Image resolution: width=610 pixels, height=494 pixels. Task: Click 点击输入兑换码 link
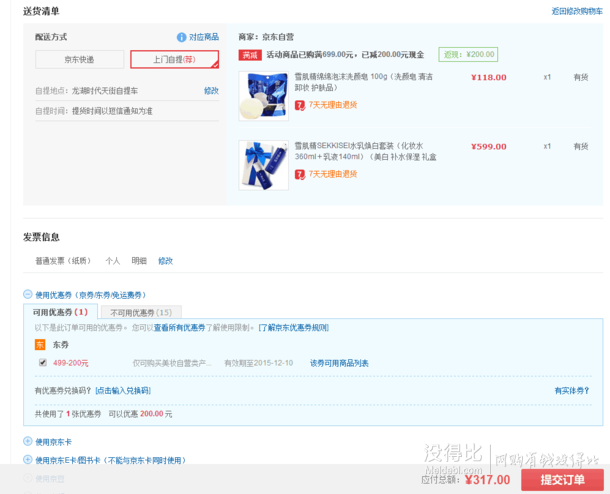click(x=123, y=391)
